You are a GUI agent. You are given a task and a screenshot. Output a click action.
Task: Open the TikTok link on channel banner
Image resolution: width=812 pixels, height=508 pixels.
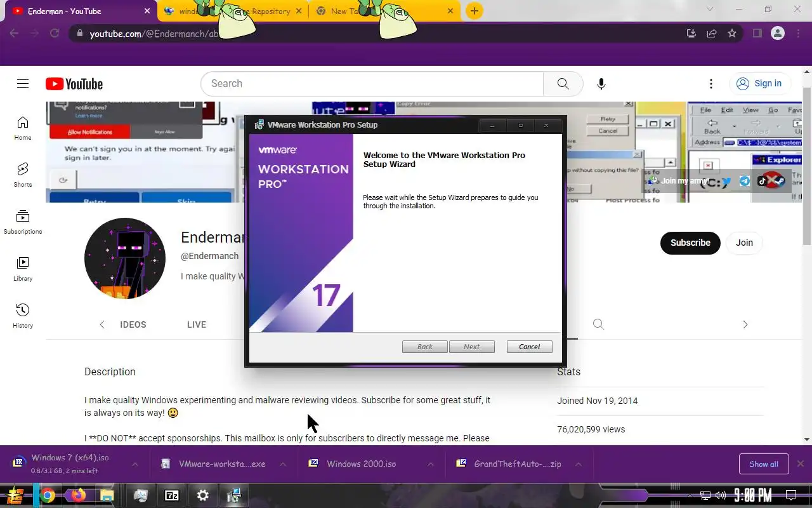point(763,181)
